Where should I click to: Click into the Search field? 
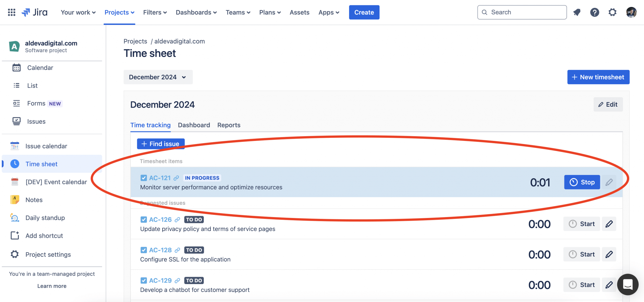click(522, 12)
